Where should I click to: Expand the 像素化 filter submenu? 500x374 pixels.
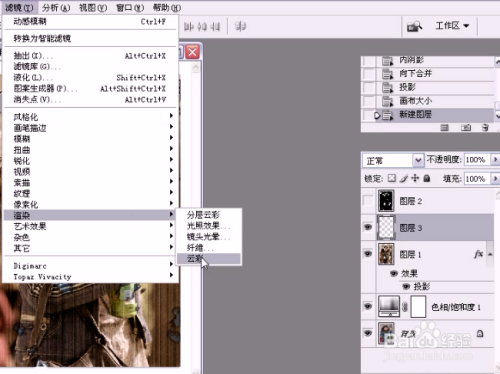pyautogui.click(x=90, y=204)
